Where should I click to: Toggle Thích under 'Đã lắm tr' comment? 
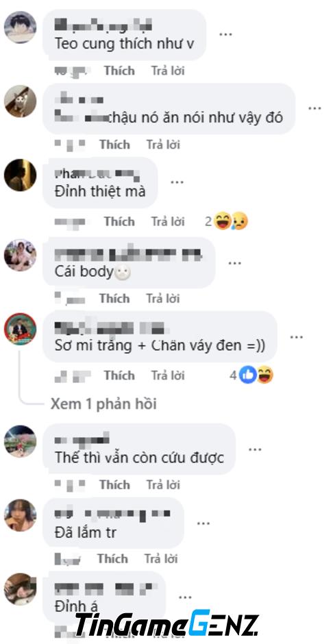(x=112, y=558)
